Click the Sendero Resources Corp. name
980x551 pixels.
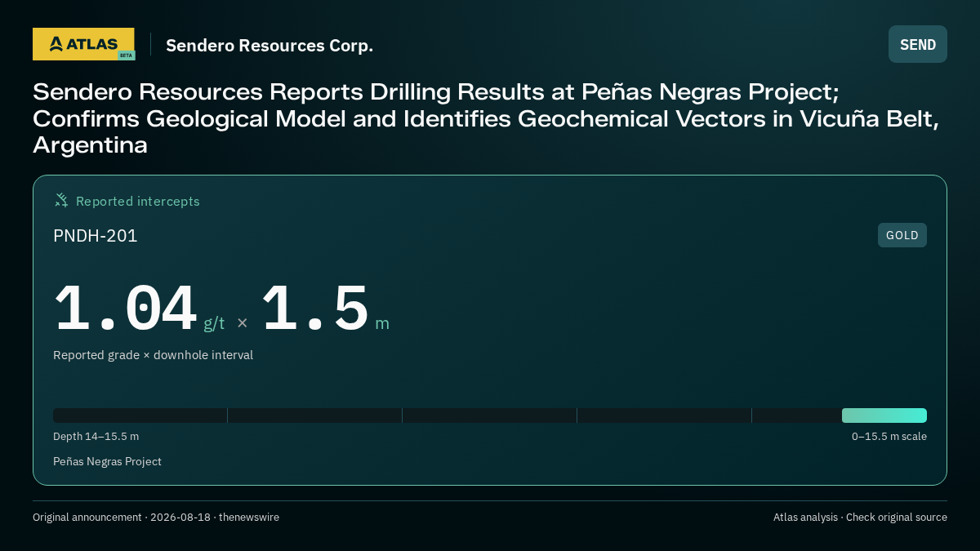click(x=269, y=46)
